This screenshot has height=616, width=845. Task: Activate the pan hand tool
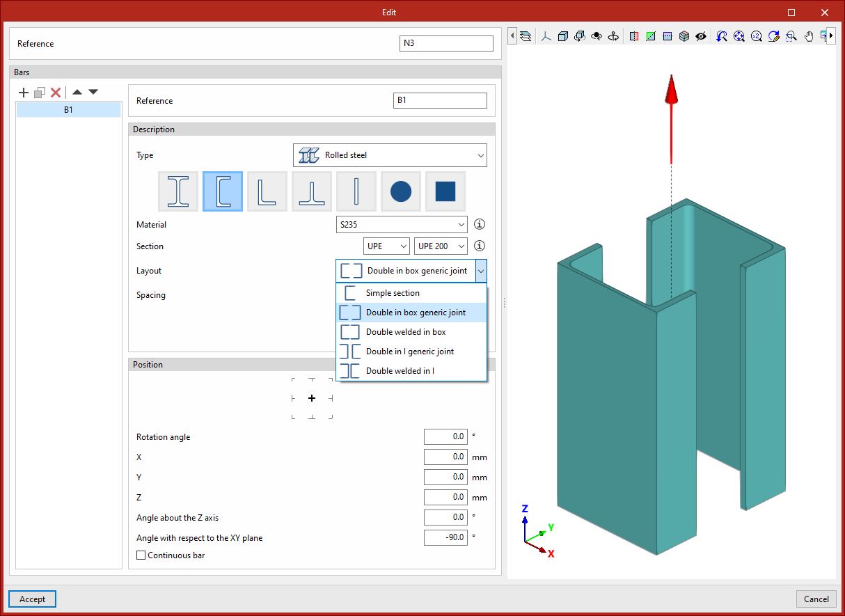[x=809, y=36]
